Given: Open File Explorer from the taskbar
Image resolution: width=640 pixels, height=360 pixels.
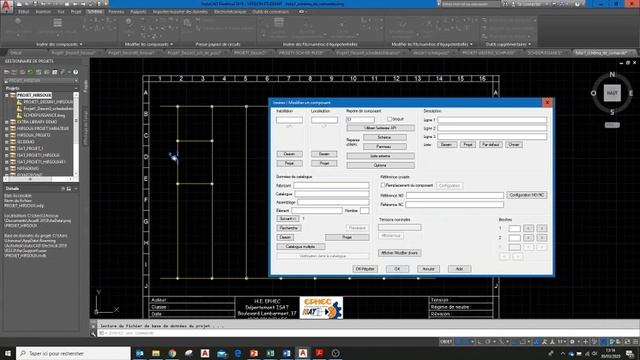Looking at the screenshot, I should click(x=156, y=353).
